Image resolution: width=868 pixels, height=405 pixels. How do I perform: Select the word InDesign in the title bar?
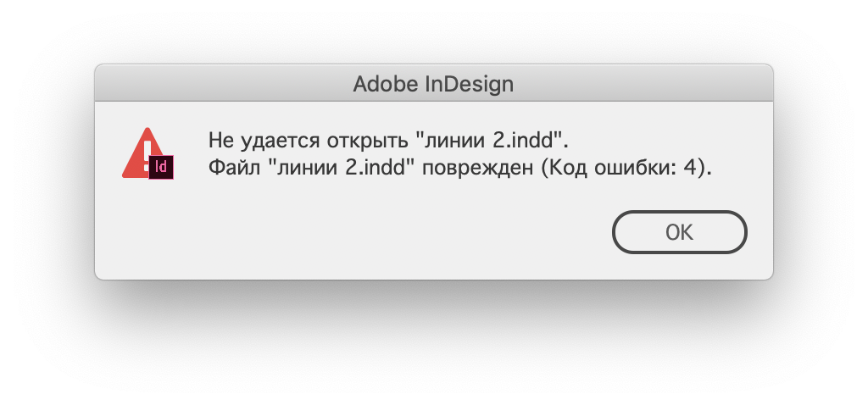pyautogui.click(x=470, y=84)
